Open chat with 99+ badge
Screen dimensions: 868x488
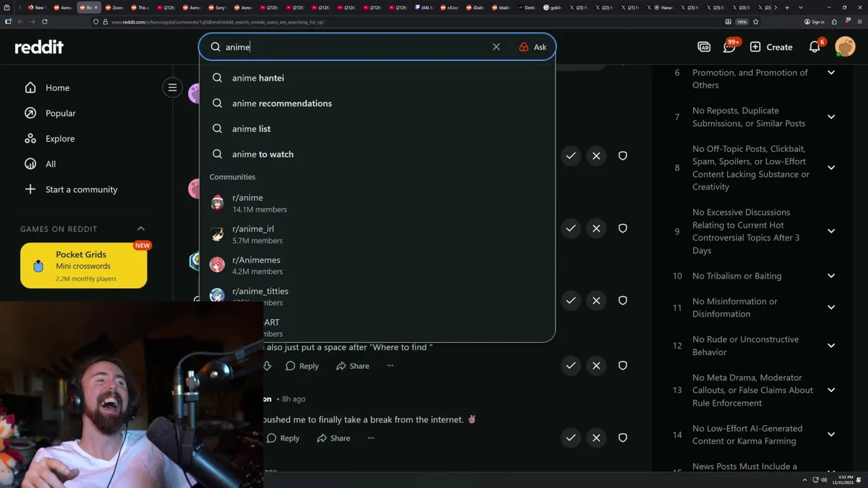(x=730, y=47)
